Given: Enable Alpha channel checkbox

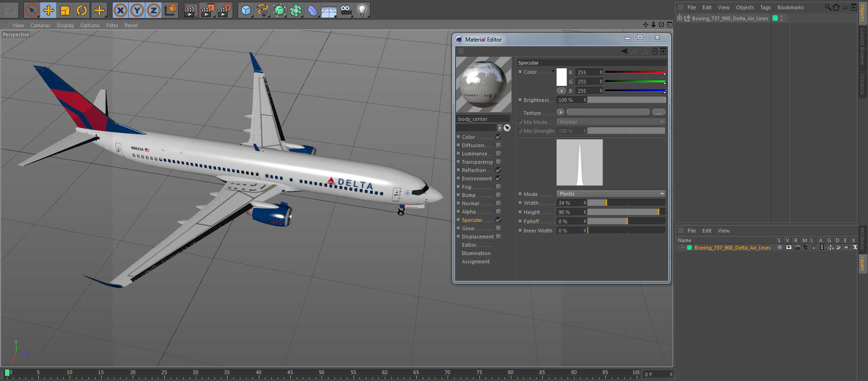Looking at the screenshot, I should pyautogui.click(x=498, y=212).
